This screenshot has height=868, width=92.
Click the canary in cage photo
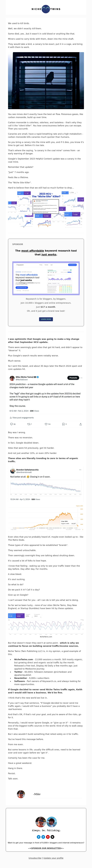pos(46,80)
